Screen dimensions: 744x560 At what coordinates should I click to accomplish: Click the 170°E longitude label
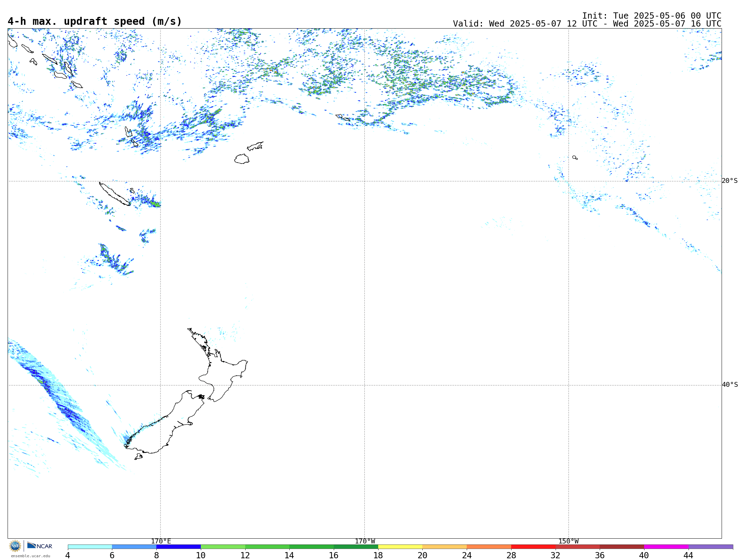(161, 541)
